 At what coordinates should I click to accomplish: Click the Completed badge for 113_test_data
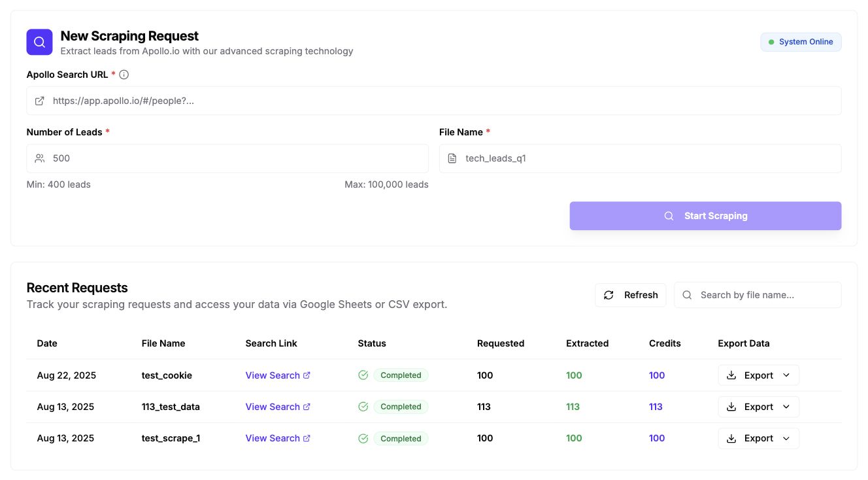pos(401,407)
